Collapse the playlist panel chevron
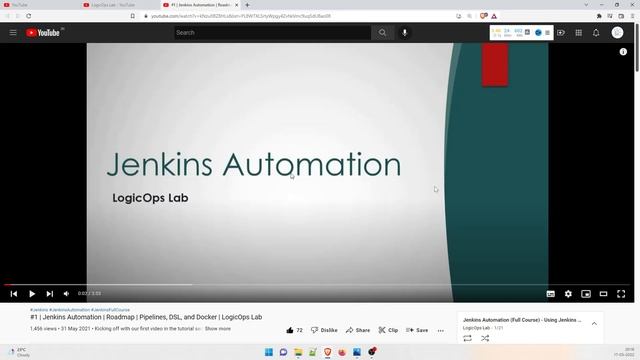 [x=594, y=324]
